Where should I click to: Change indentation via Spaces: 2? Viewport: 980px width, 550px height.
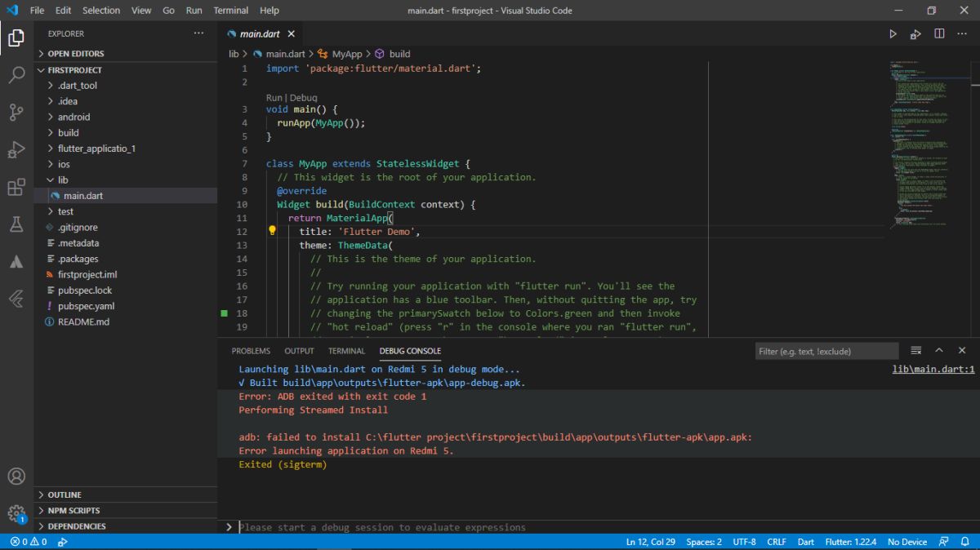click(704, 542)
